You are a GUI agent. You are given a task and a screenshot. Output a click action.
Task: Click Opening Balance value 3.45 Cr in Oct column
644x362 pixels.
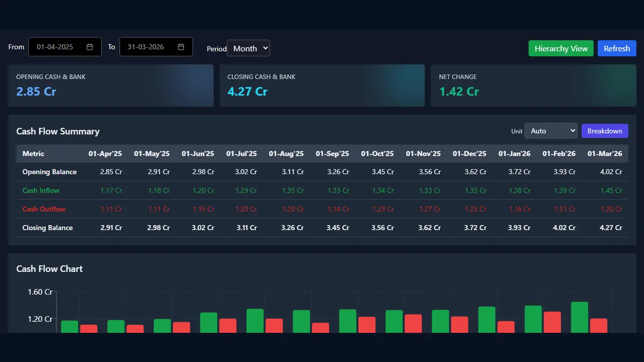(383, 172)
